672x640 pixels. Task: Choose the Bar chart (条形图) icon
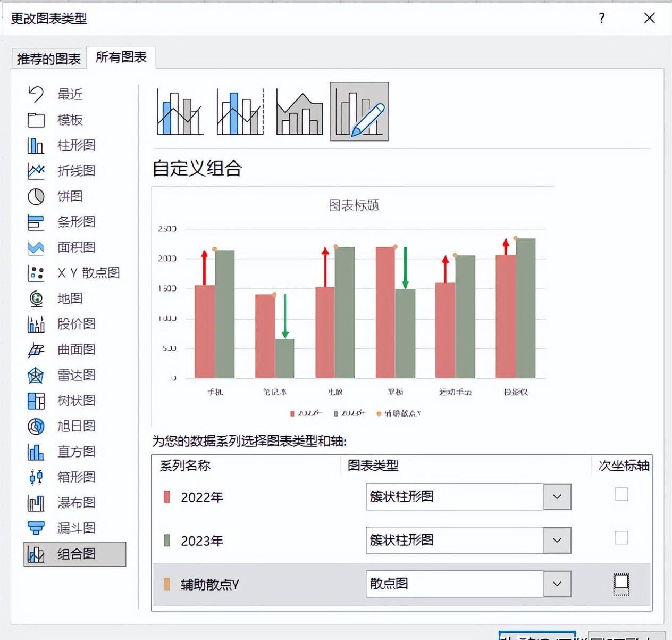[36, 222]
